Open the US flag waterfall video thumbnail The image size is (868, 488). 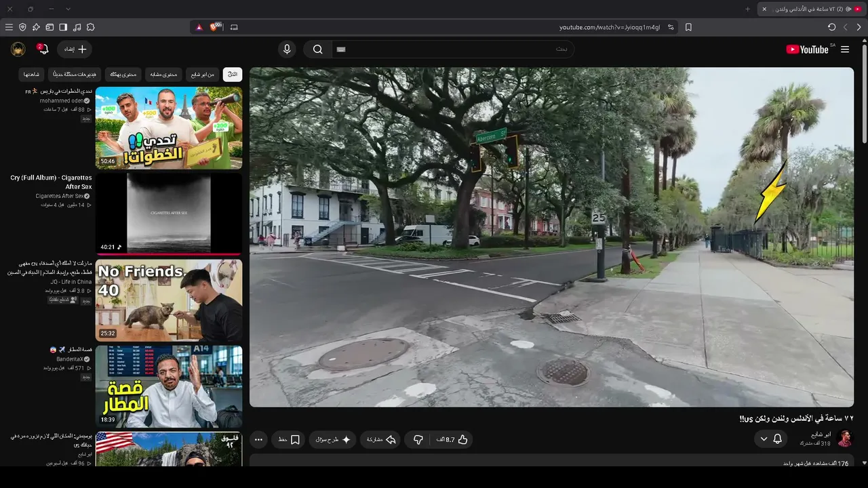coord(169,449)
